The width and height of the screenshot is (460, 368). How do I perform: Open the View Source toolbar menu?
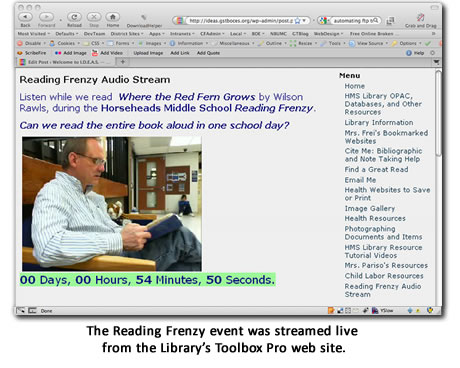[368, 43]
